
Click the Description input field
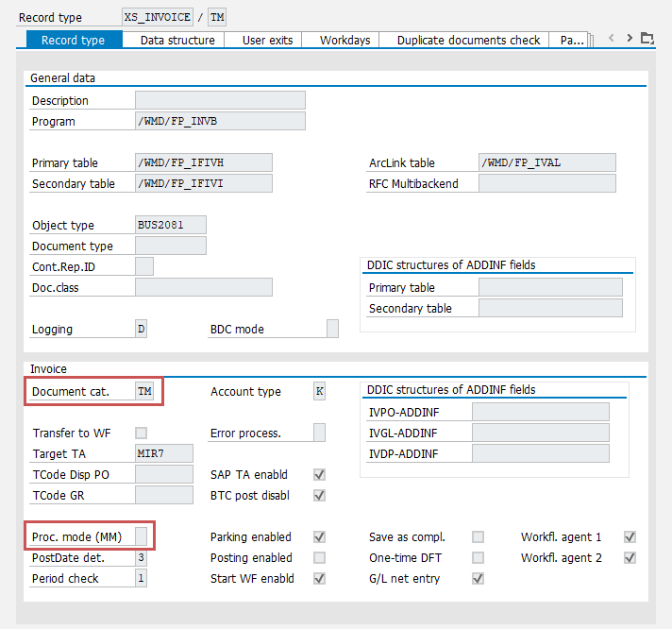220,100
